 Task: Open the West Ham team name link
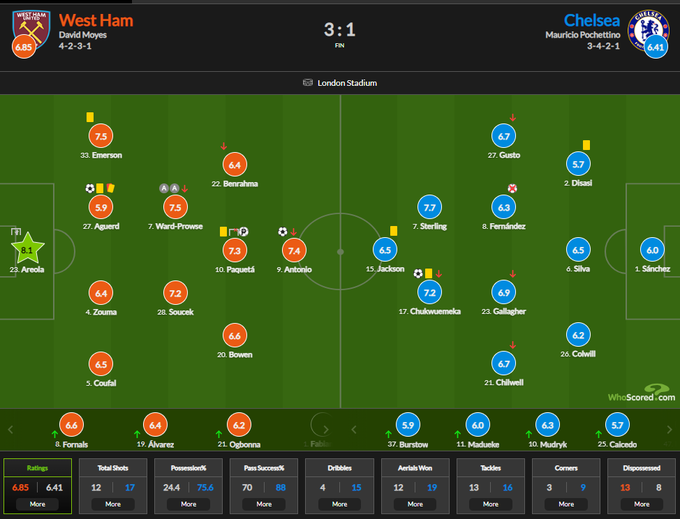[x=96, y=20]
